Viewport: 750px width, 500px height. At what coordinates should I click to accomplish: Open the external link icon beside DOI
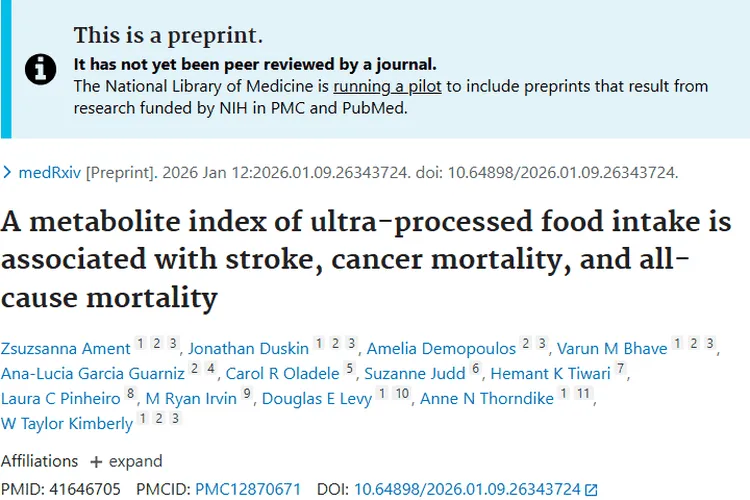pyautogui.click(x=591, y=490)
